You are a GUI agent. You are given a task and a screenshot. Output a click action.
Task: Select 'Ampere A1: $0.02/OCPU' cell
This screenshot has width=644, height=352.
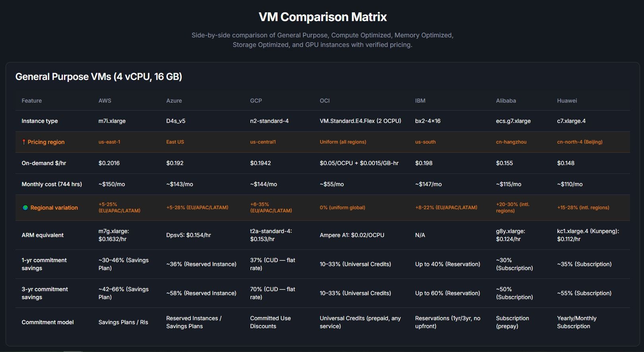pyautogui.click(x=352, y=235)
